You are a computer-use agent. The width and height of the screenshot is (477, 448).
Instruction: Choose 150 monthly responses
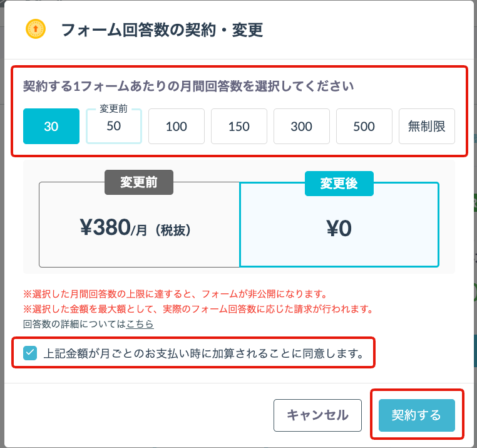pos(239,126)
